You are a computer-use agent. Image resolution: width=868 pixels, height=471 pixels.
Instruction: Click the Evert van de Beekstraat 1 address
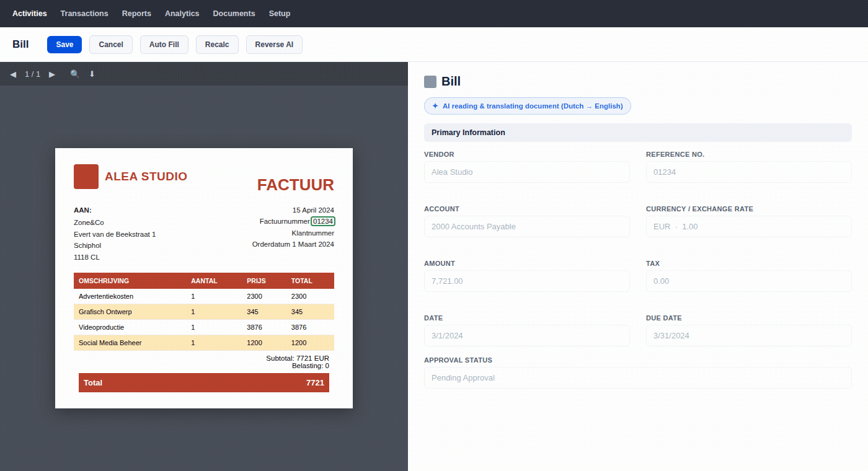pos(115,234)
